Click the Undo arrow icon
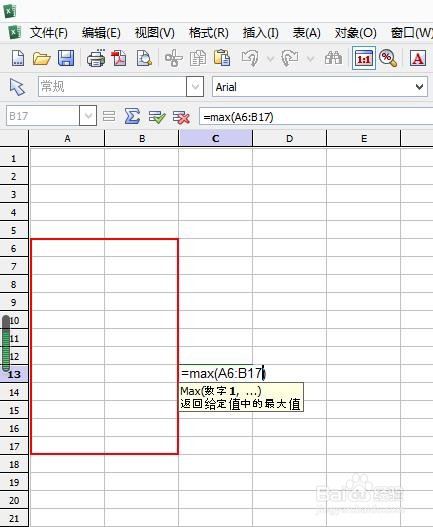Image resolution: width=433 pixels, height=527 pixels. pyautogui.click(x=249, y=58)
